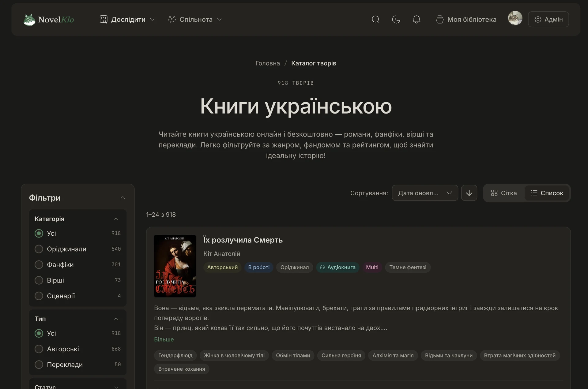Collapse the Фільтри panel

(x=123, y=198)
